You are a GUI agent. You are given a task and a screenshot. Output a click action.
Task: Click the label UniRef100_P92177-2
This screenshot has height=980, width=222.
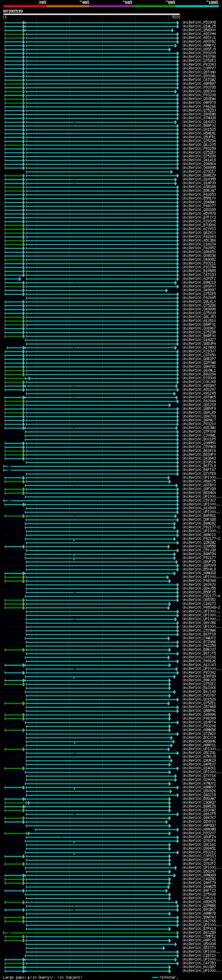pyautogui.click(x=201, y=539)
